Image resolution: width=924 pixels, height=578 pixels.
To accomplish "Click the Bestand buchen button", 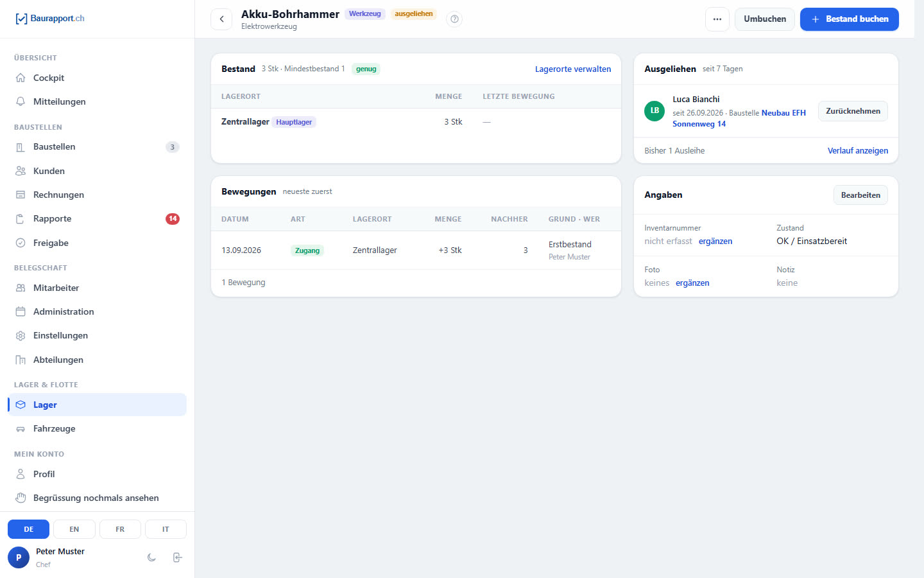I will (850, 19).
